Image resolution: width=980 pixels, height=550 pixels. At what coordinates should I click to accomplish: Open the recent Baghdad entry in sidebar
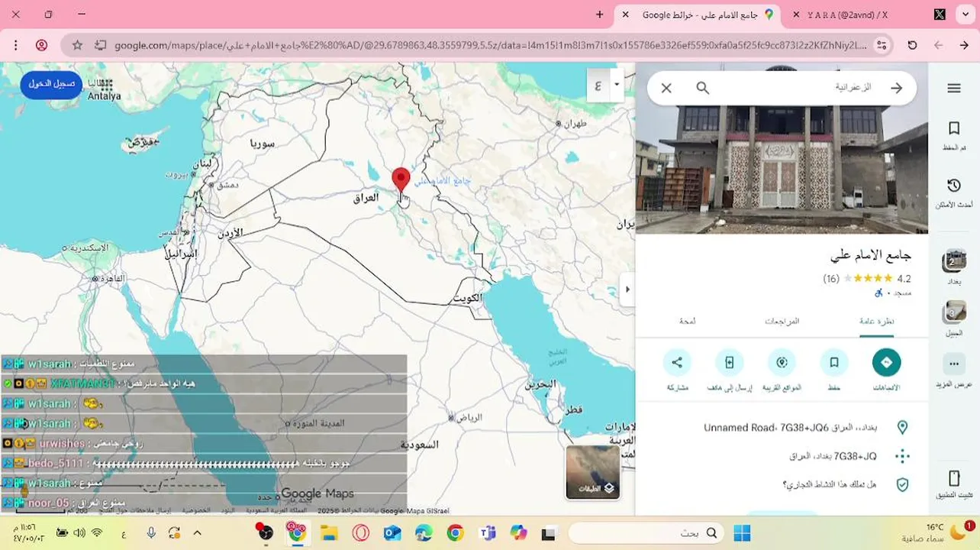[954, 266]
